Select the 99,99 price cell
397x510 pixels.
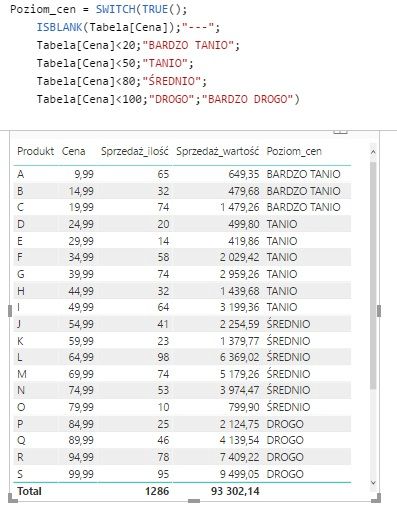coord(81,474)
